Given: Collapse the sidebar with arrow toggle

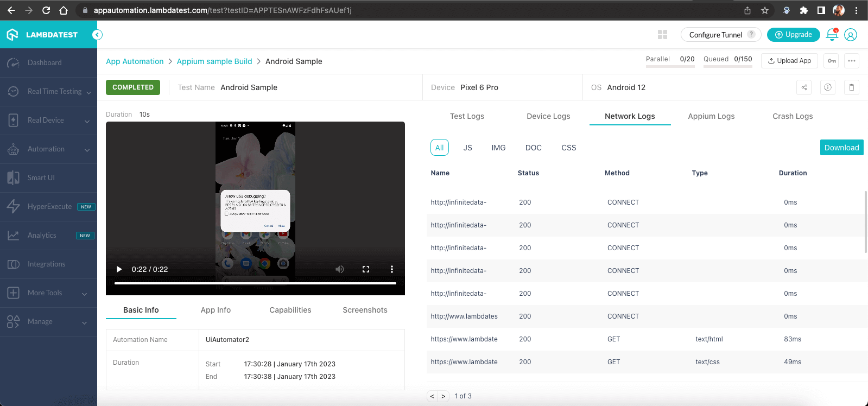Looking at the screenshot, I should pos(97,35).
